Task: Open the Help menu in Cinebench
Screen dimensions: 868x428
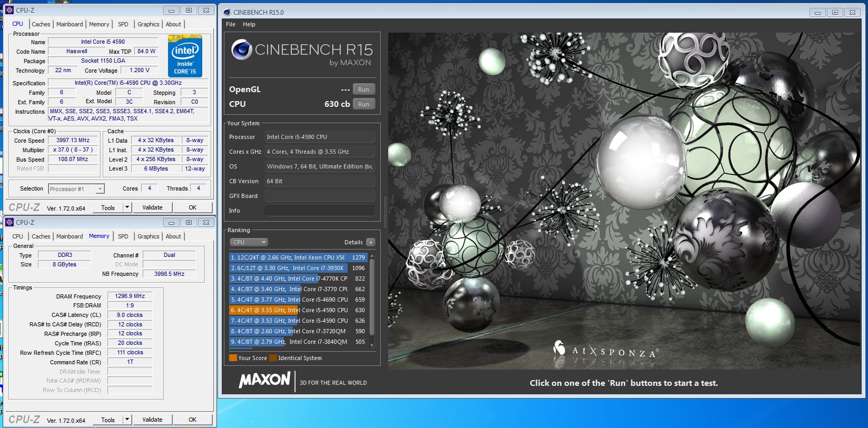Action: tap(249, 24)
